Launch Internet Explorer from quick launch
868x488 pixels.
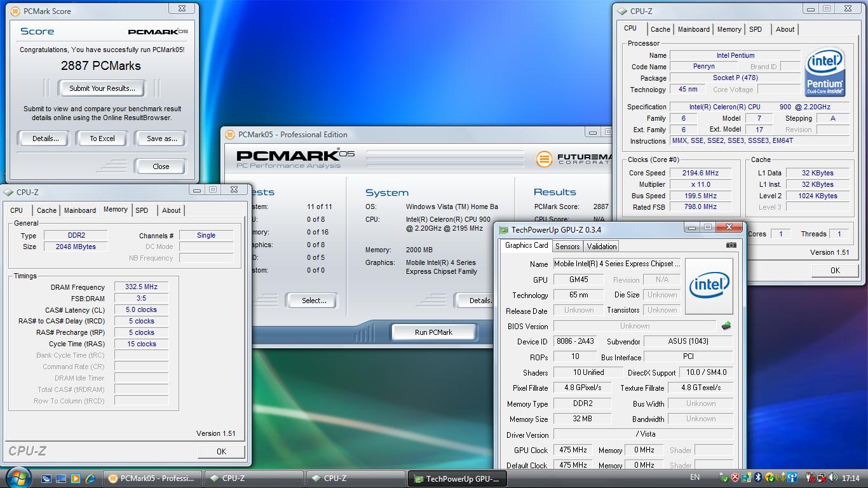click(90, 478)
